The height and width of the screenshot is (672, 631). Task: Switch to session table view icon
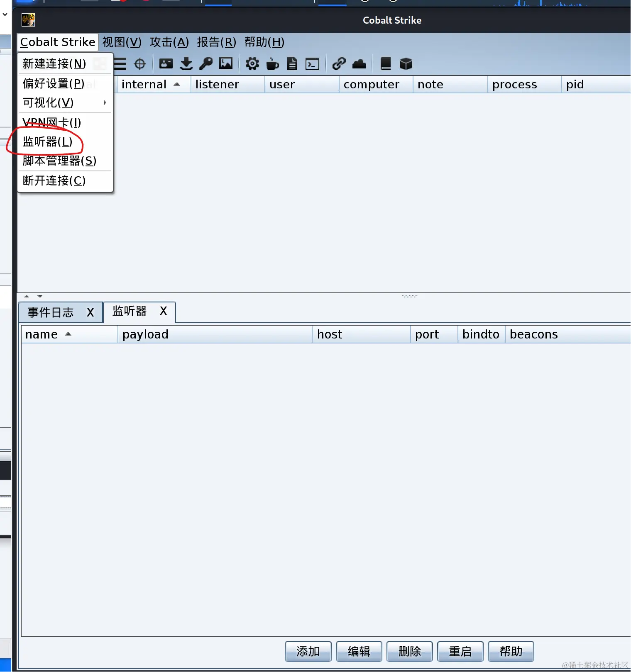(120, 64)
